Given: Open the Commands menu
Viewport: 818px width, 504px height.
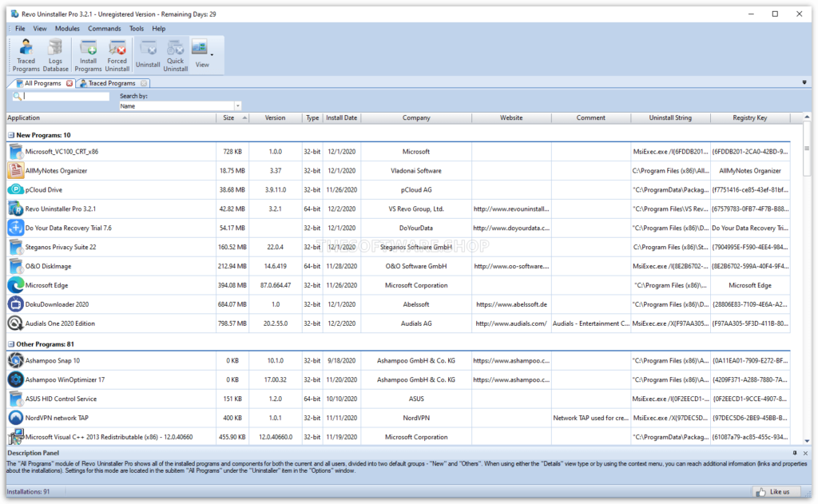Looking at the screenshot, I should (105, 29).
